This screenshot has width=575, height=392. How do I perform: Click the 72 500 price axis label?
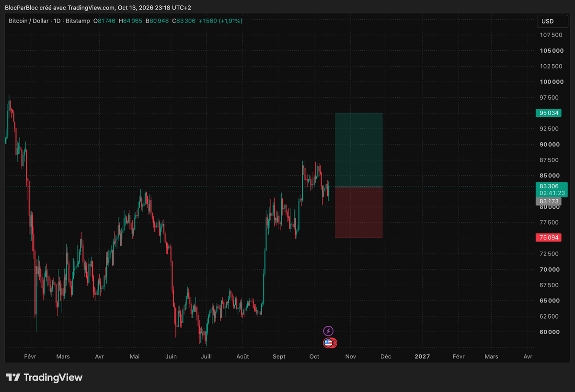[x=549, y=254]
